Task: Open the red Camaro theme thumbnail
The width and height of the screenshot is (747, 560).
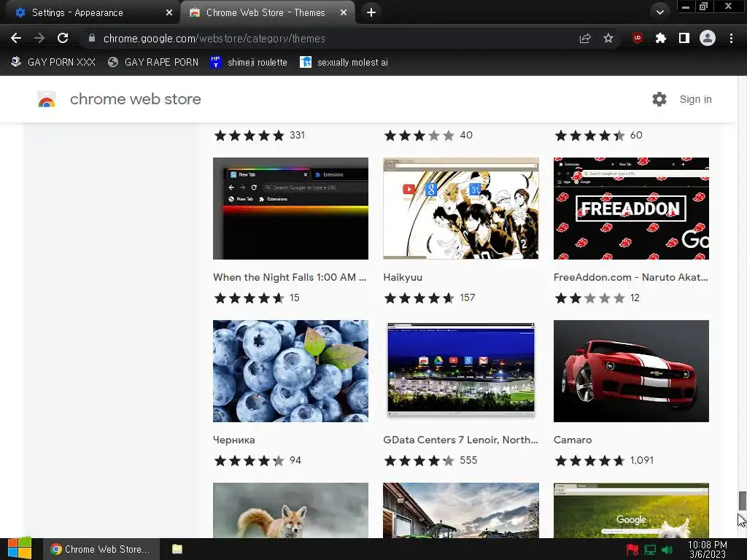Action: (x=631, y=371)
